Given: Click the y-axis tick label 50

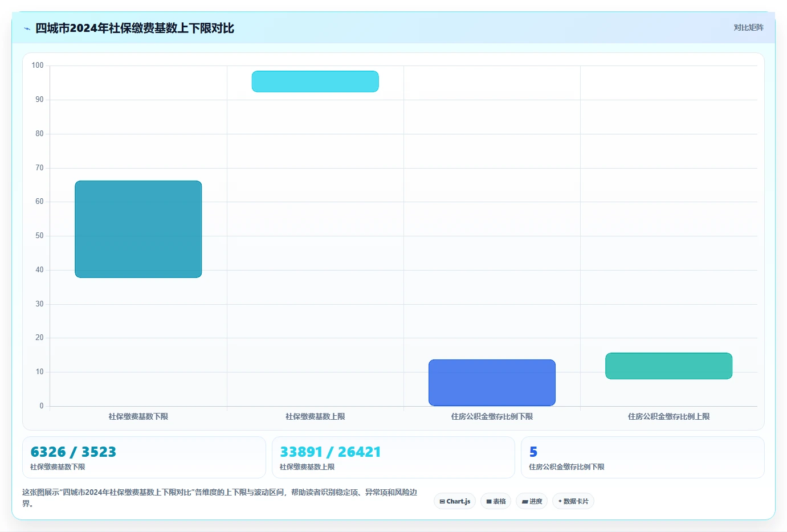Looking at the screenshot, I should click(39, 236).
